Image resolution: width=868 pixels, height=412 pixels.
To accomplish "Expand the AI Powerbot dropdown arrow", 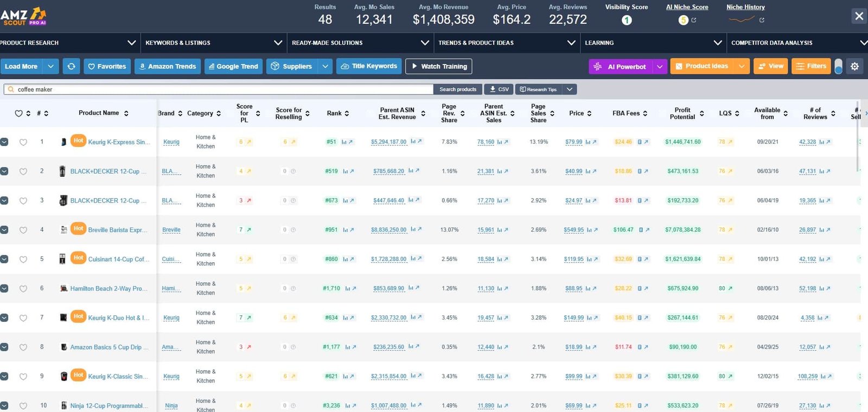I will point(660,66).
